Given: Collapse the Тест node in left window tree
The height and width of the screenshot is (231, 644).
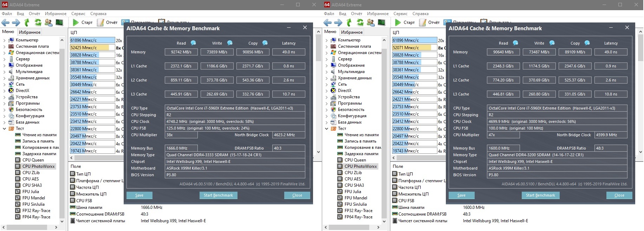Looking at the screenshot, I should click(x=4, y=128).
